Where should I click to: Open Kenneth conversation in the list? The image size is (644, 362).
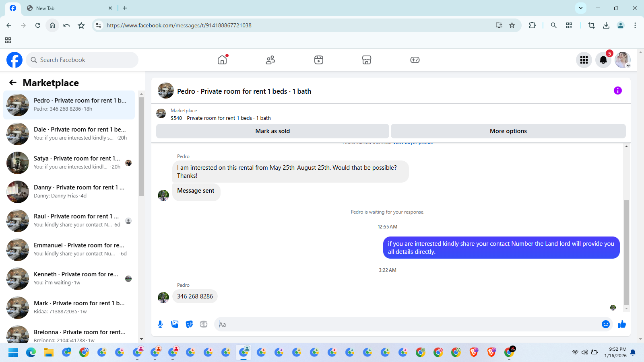[x=69, y=279]
